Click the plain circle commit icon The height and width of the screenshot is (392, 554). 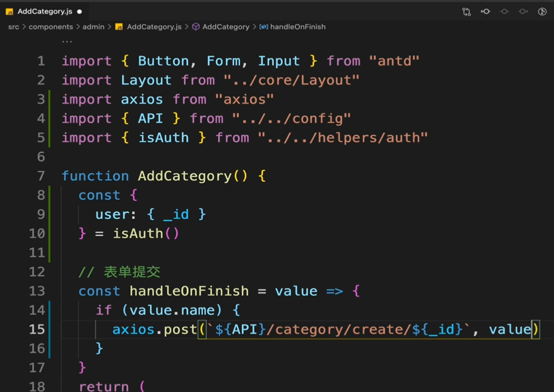504,12
